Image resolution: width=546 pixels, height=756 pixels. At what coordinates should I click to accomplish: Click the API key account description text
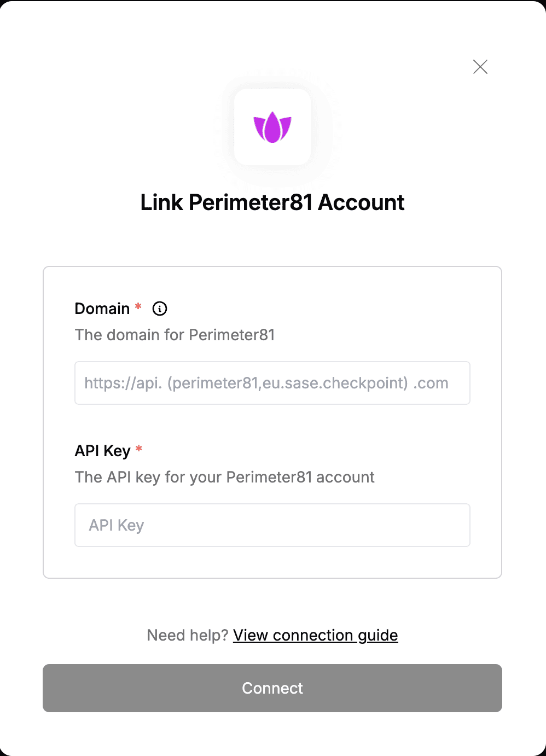(x=225, y=477)
